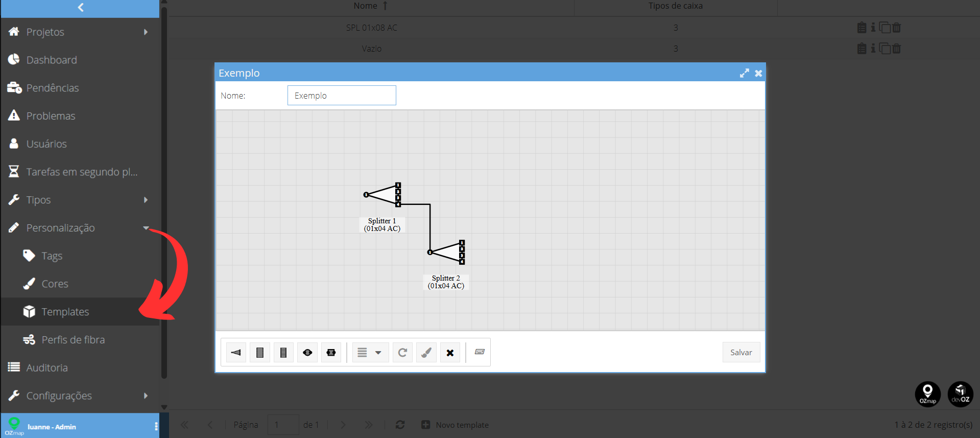Click the SPL 01x08 AC row name
The image size is (980, 438).
pyautogui.click(x=371, y=28)
